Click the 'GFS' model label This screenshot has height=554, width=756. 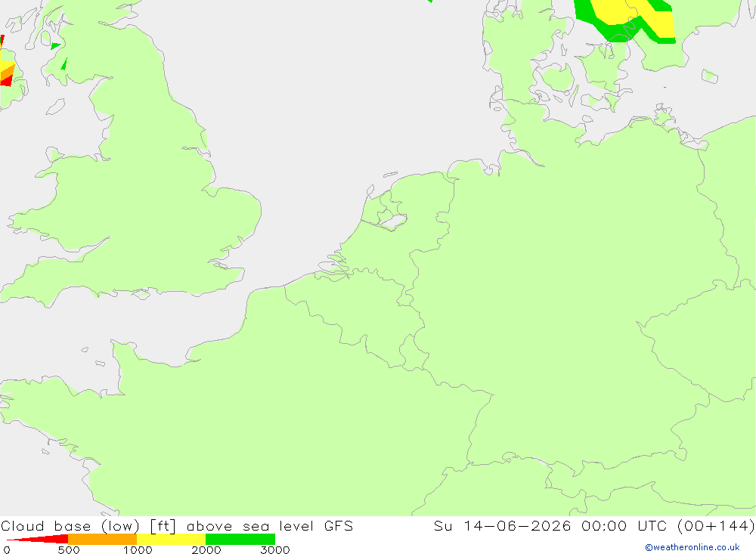[x=339, y=526]
